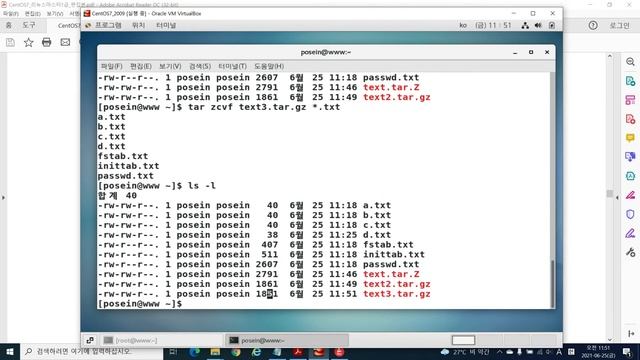Open the purple Fill & Sign pen tool
Image resolution: width=640 pixels, height=360 pixels.
pyautogui.click(x=630, y=233)
